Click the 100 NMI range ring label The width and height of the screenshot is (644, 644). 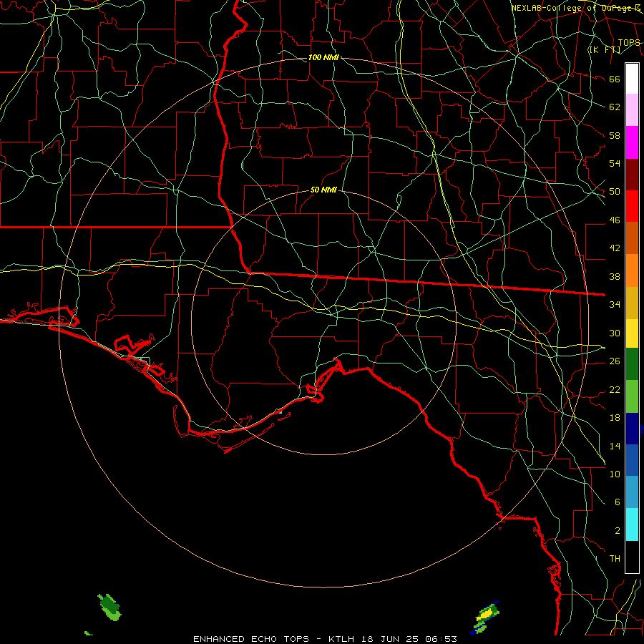323,57
